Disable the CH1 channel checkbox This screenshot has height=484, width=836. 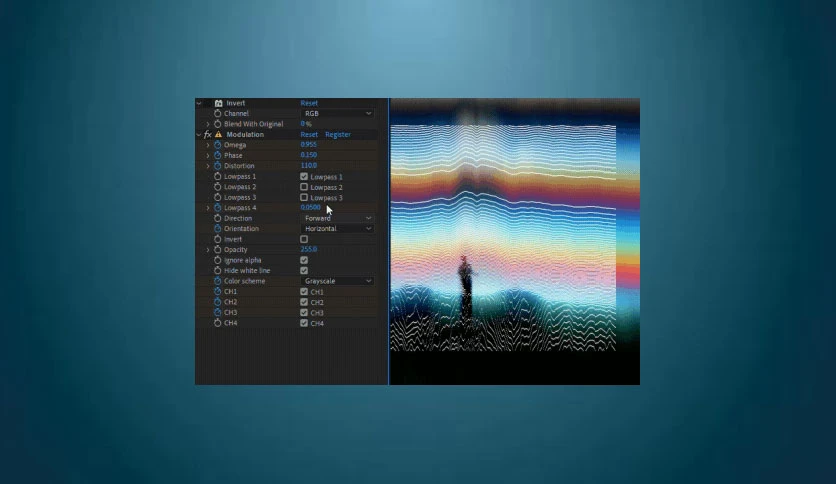304,292
